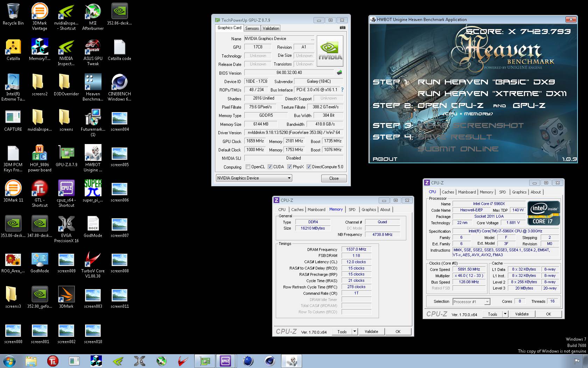Screen dimensions: 588x368
Task: Open About tab in right CPU-Z window
Action: pos(535,192)
